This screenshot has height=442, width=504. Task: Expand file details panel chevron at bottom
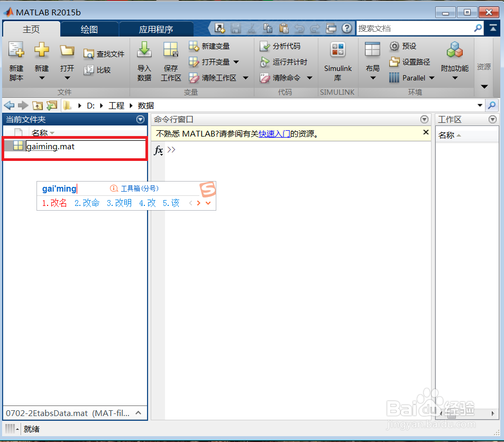click(139, 413)
